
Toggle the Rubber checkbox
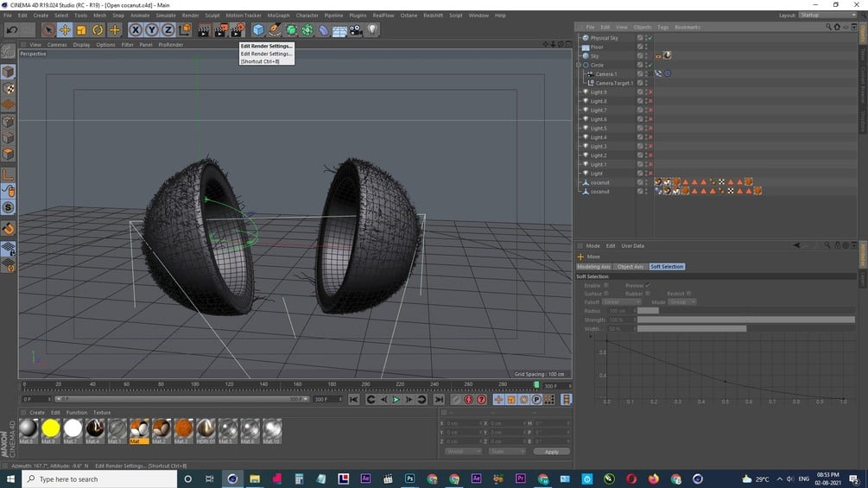648,294
